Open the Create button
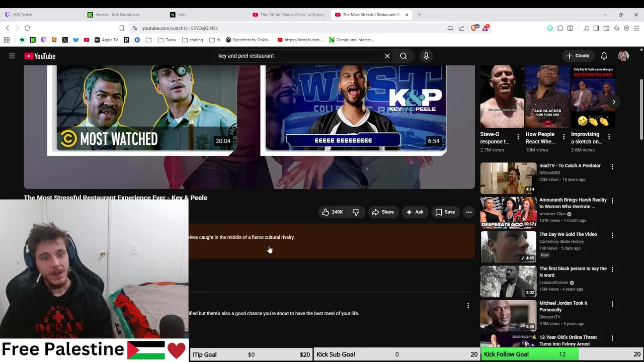644x362 pixels. [578, 56]
